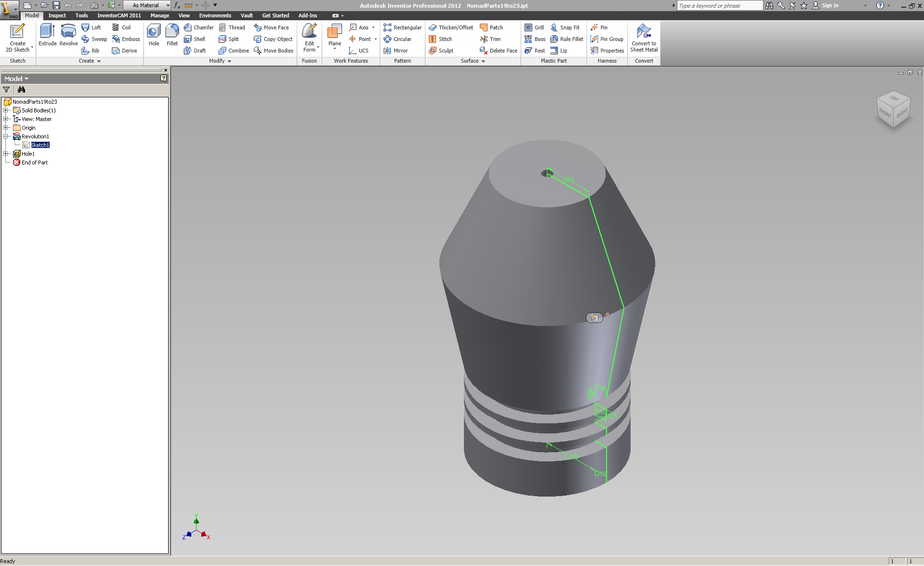
Task: Open model browser help button
Action: 163,79
